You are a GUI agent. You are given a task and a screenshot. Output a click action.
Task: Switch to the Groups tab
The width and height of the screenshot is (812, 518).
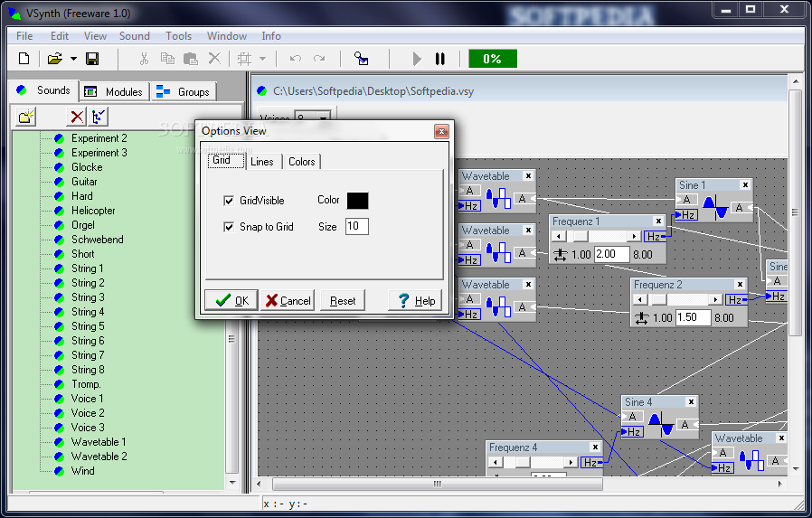pos(184,91)
